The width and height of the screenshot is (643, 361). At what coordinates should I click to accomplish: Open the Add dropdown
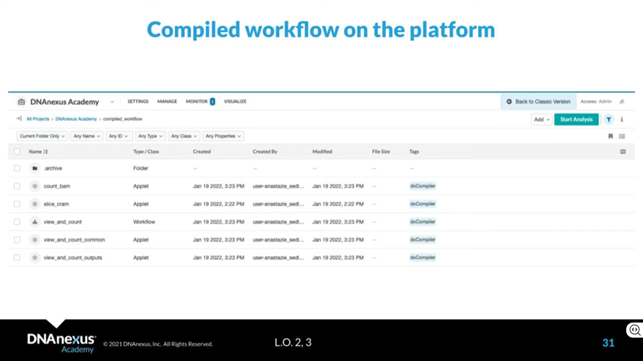point(541,119)
